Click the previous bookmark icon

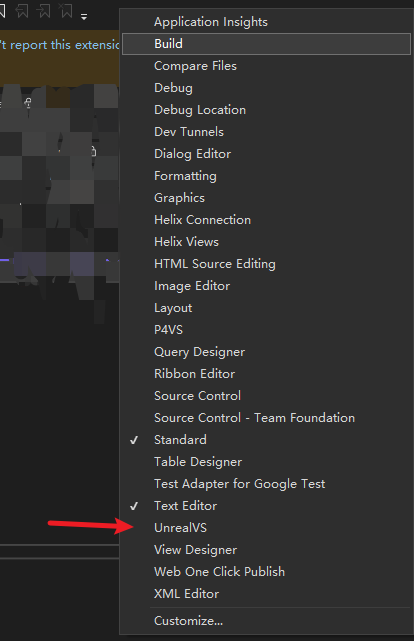[22, 11]
